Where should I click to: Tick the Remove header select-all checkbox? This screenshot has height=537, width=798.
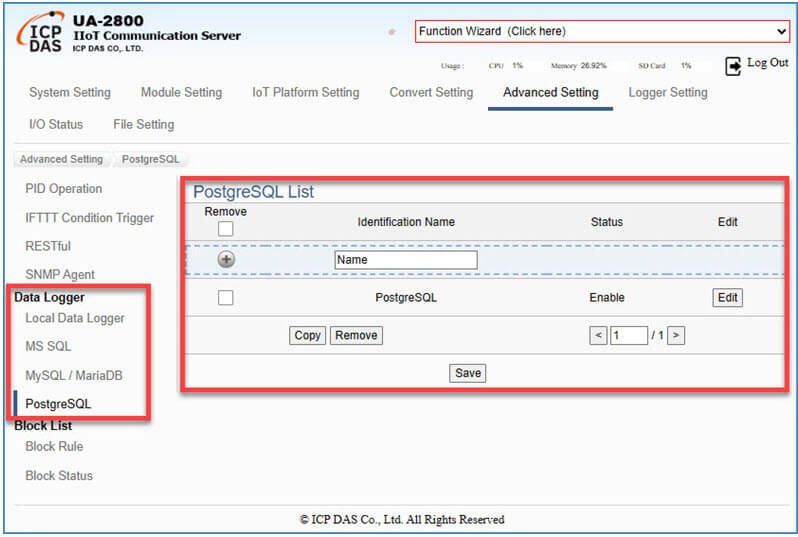tap(225, 229)
